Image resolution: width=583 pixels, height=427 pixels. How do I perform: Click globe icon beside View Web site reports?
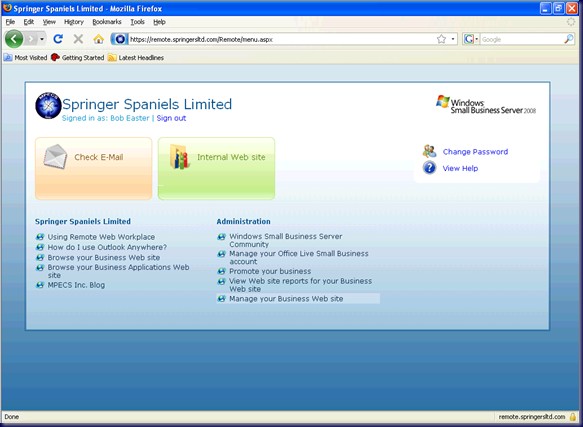[x=221, y=281]
